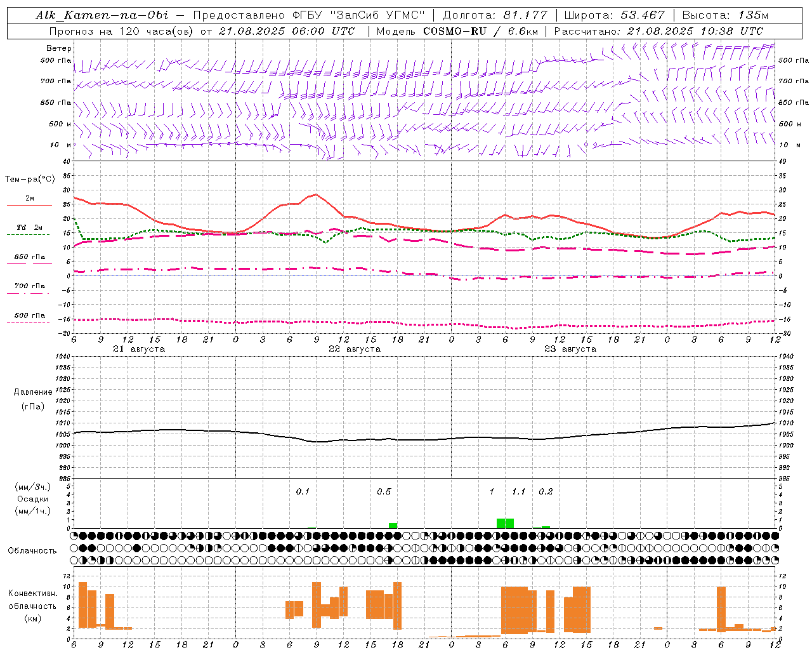Select the provider text ФГБУ "ЗапСиб УГМС"
This screenshot has width=812, height=650.
pyautogui.click(x=359, y=15)
